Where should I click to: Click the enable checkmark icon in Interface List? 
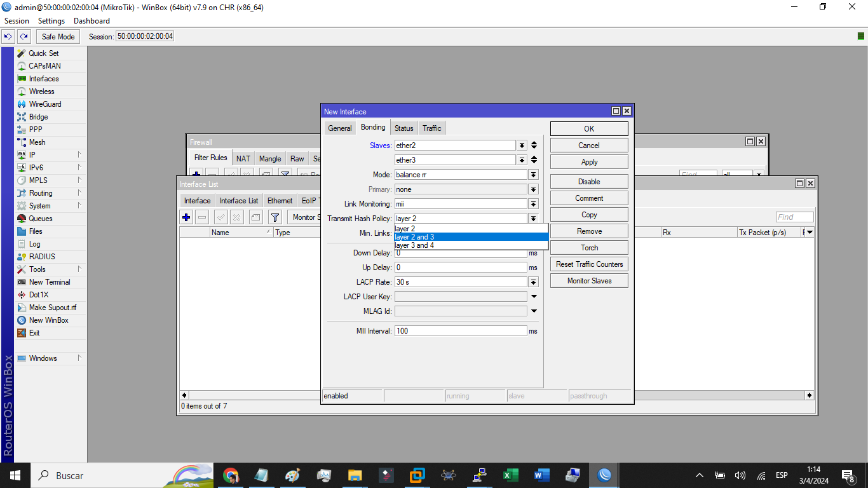click(221, 217)
